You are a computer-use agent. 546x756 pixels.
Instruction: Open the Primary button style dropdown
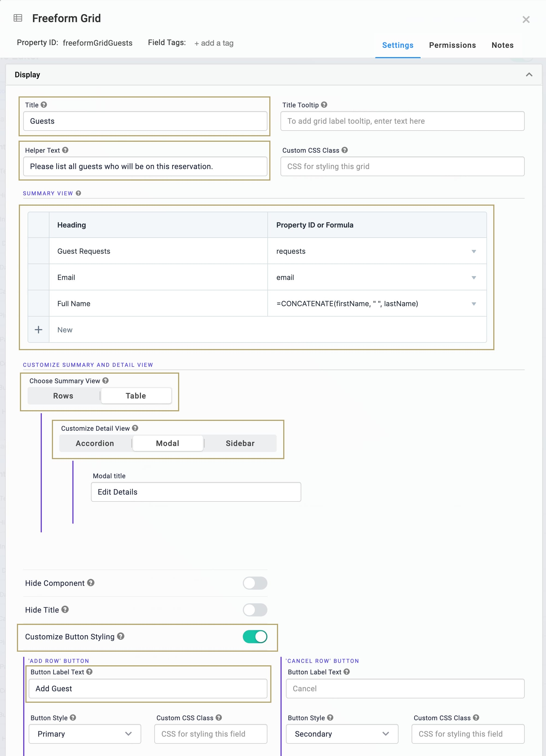(x=85, y=734)
